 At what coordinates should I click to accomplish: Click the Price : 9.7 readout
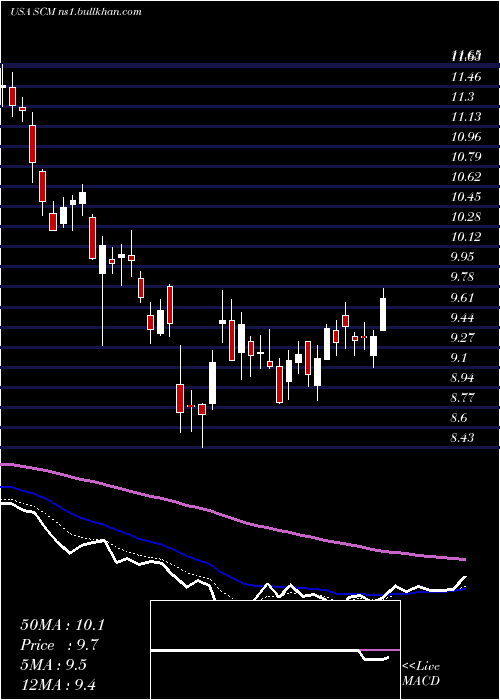coord(59,645)
